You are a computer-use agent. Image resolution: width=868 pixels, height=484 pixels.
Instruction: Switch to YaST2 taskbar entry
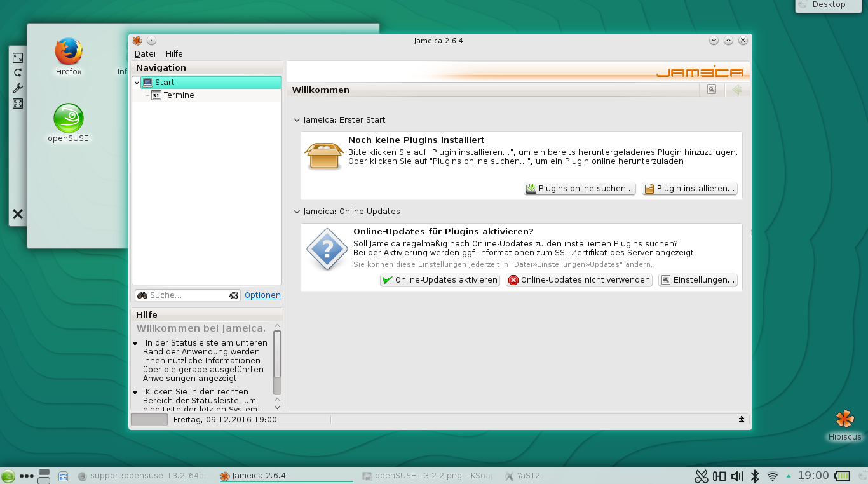click(522, 476)
